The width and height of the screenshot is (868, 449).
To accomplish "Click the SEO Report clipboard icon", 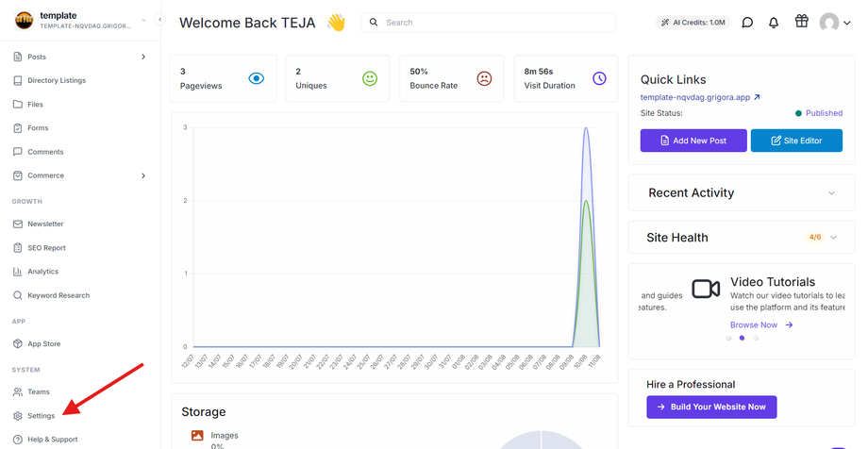I will pyautogui.click(x=18, y=248).
